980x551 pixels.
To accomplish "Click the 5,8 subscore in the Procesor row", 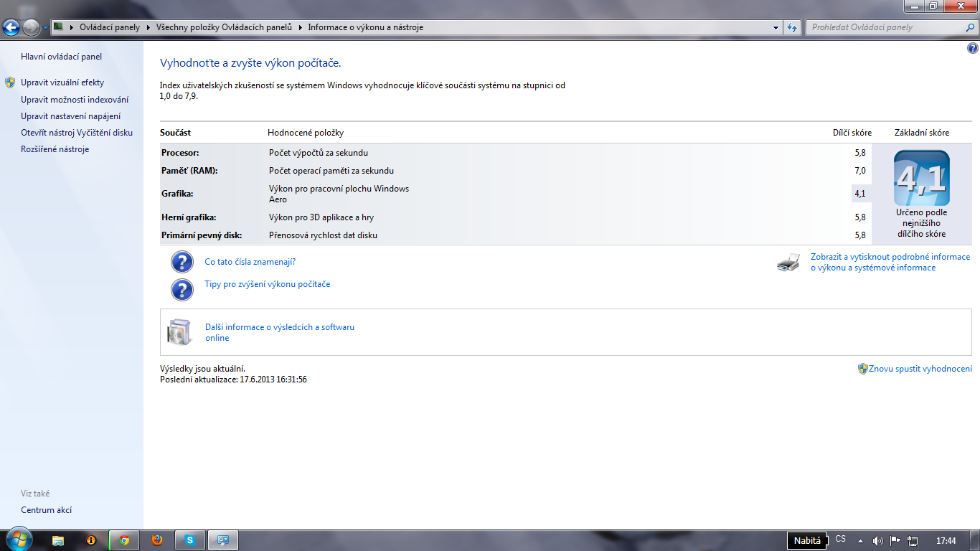I will (860, 153).
